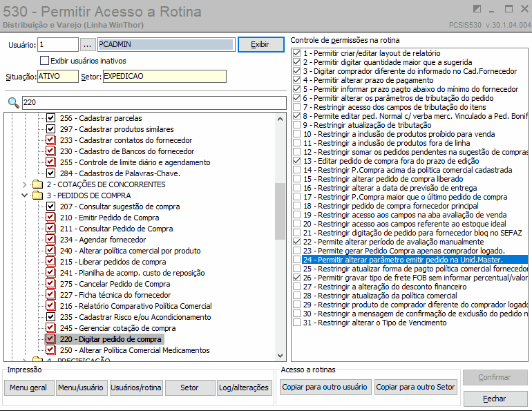The height and width of the screenshot is (411, 532).
Task: Click the Fechar button
Action: 495,399
